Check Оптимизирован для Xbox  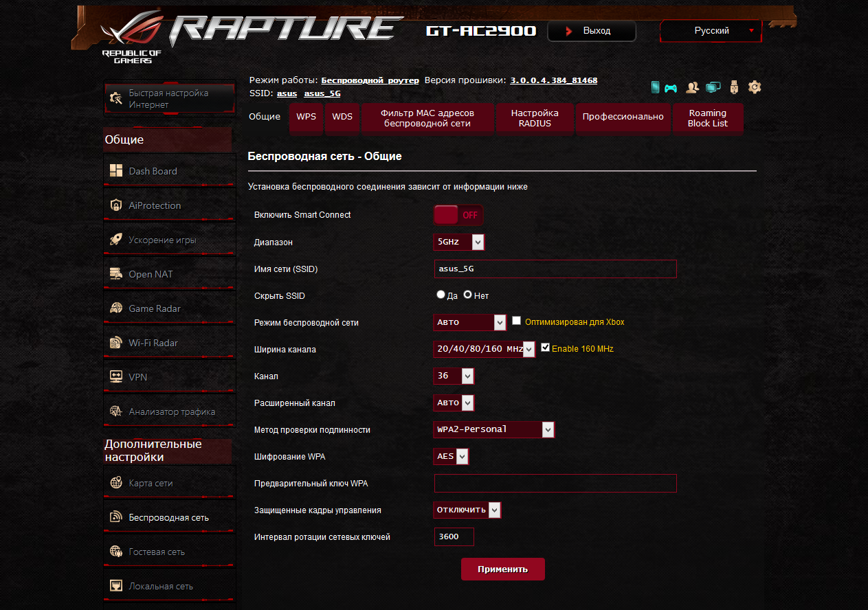point(517,321)
